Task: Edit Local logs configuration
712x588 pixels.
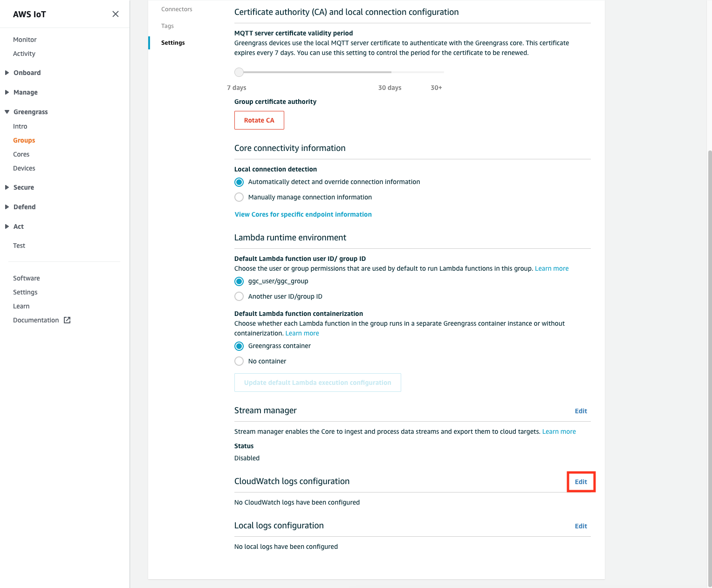Action: 581,526
